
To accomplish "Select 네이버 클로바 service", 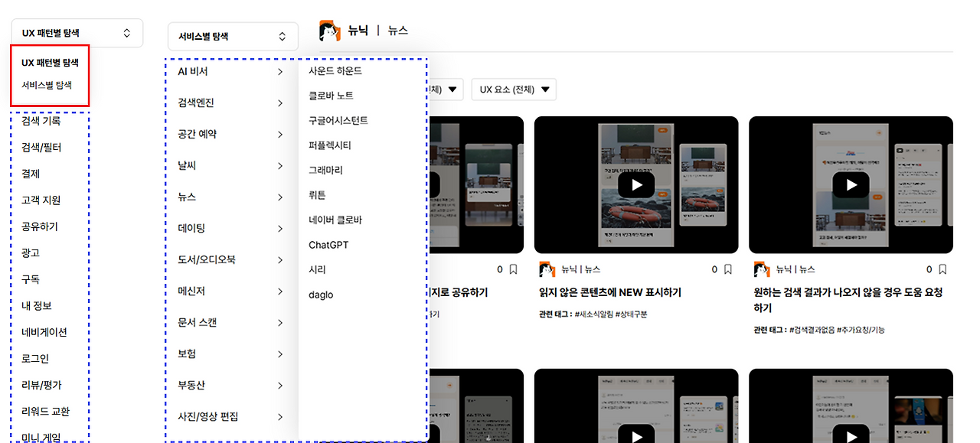I will click(335, 220).
